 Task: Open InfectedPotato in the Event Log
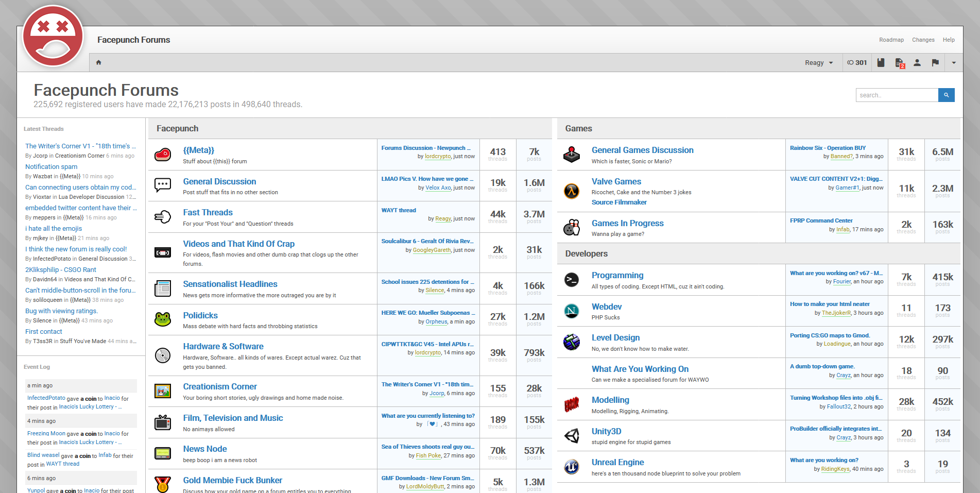pos(46,398)
